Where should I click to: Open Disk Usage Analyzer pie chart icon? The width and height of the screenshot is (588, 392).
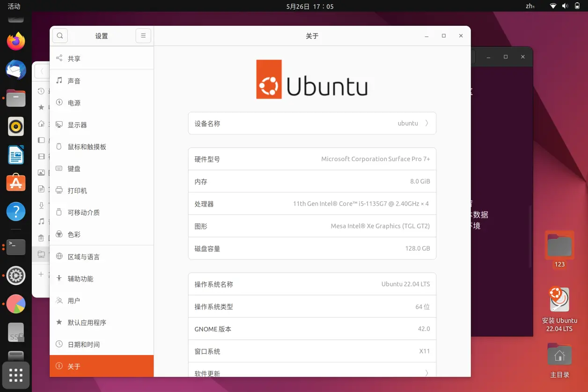click(16, 304)
